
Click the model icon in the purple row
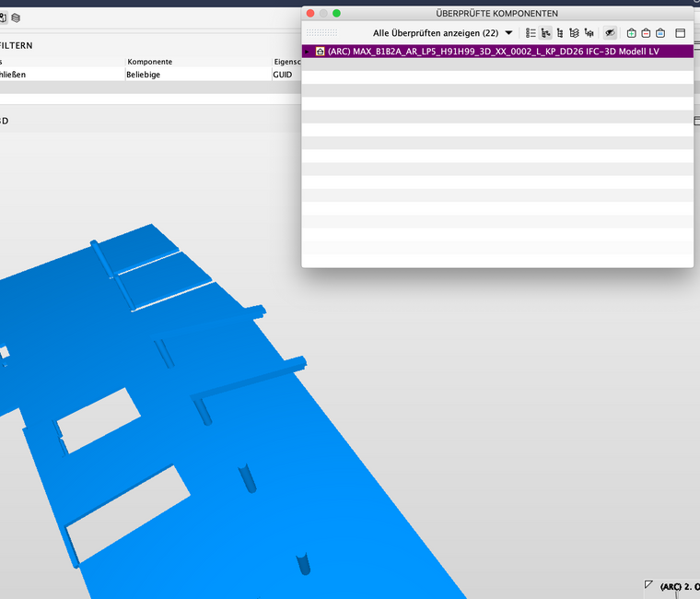(321, 52)
